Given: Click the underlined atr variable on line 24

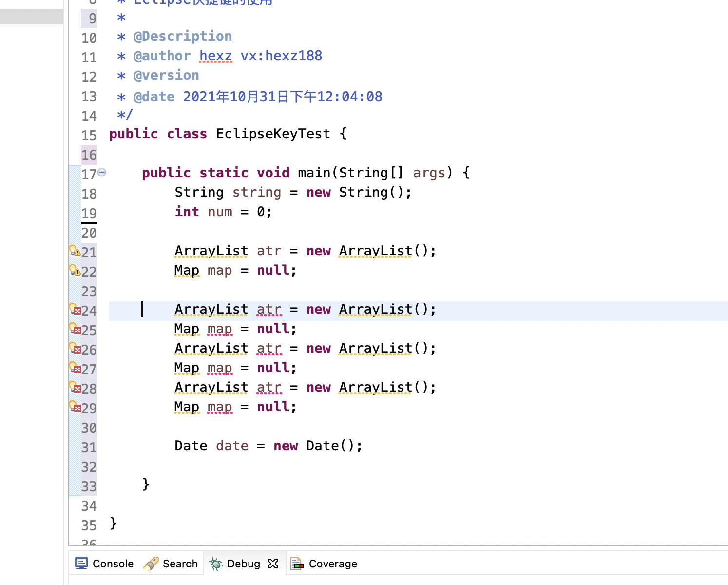Looking at the screenshot, I should 269,310.
